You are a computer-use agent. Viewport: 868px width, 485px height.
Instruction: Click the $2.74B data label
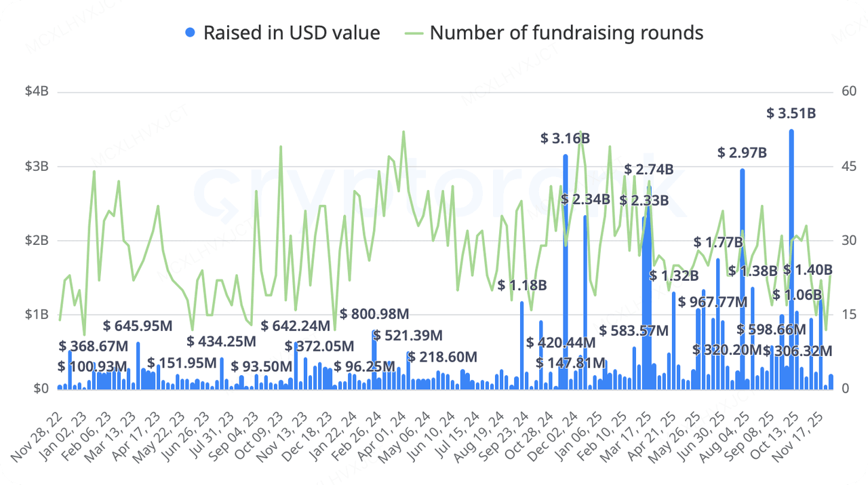(x=648, y=169)
